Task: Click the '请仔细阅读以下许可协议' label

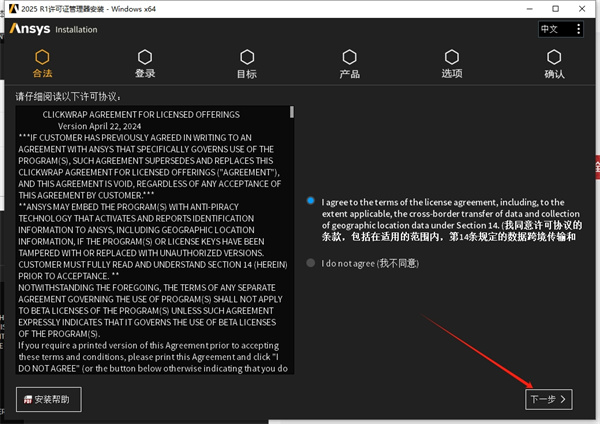Action: pyautogui.click(x=68, y=96)
